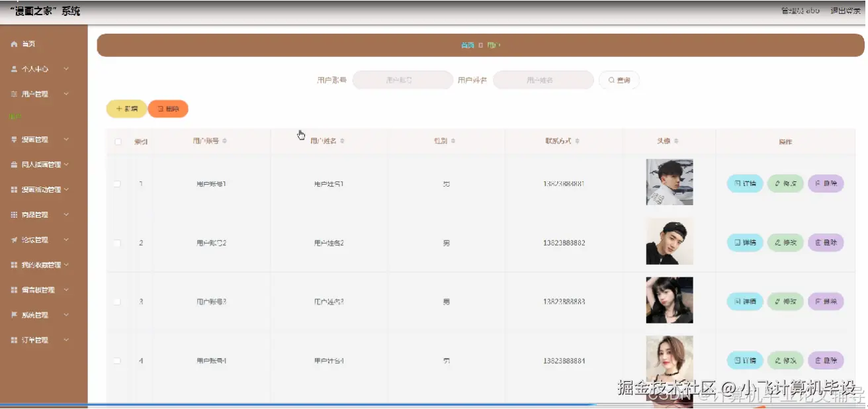The image size is (868, 409).
Task: Click 修改 button for 用户账号2
Action: point(785,243)
